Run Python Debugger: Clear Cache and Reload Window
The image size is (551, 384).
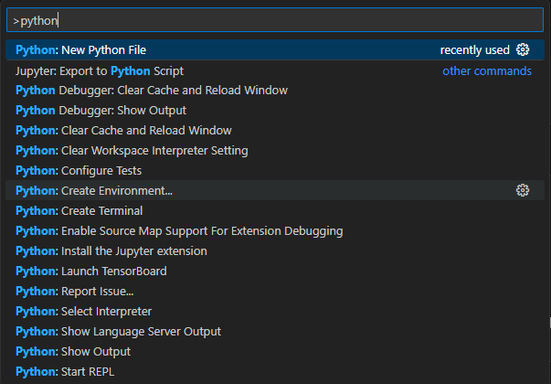275,90
